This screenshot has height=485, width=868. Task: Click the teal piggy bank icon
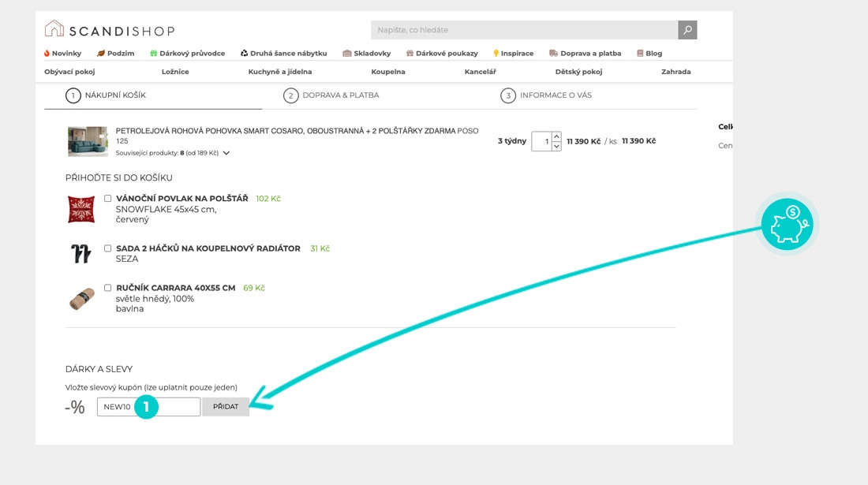click(787, 225)
